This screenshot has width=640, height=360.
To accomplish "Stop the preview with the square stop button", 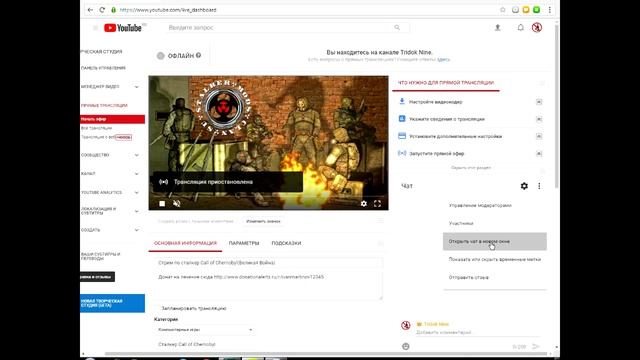I will 162,203.
